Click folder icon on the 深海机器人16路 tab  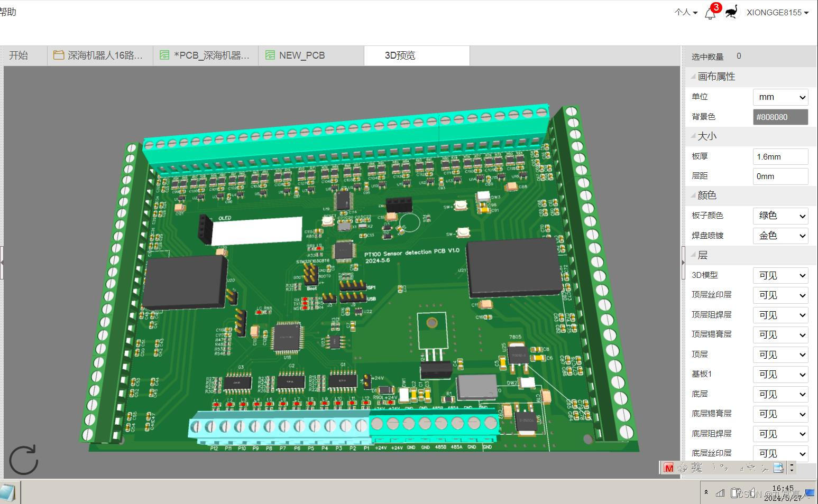[x=59, y=55]
